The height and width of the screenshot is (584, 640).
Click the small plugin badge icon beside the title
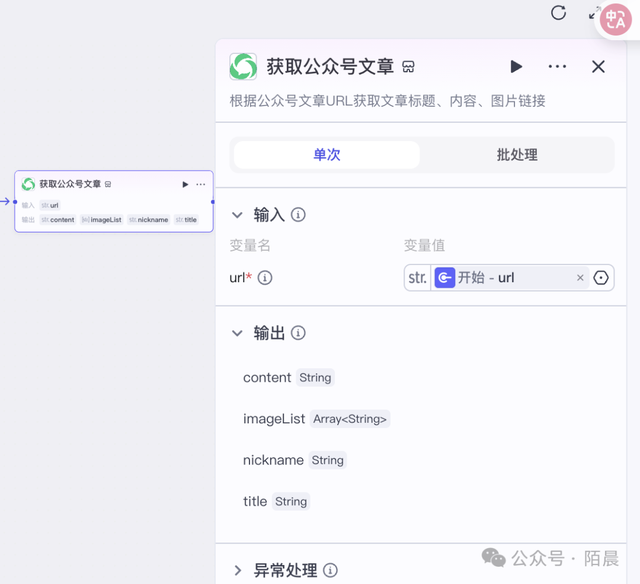[408, 67]
